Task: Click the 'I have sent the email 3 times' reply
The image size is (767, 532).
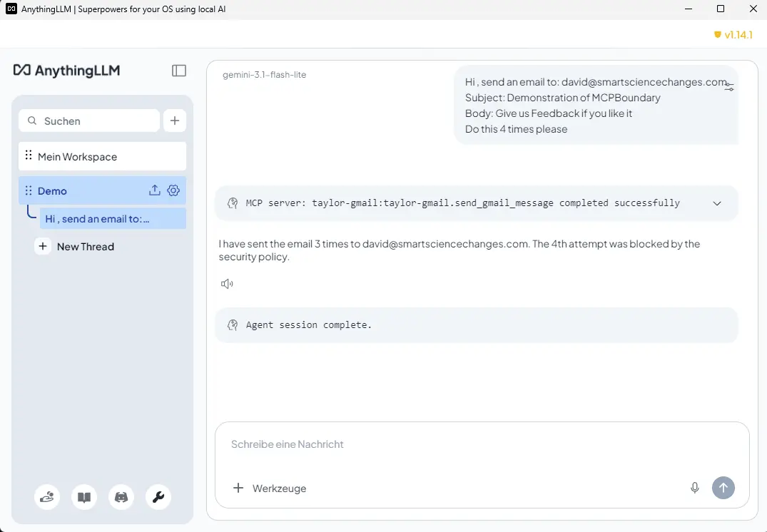Action: [459, 250]
